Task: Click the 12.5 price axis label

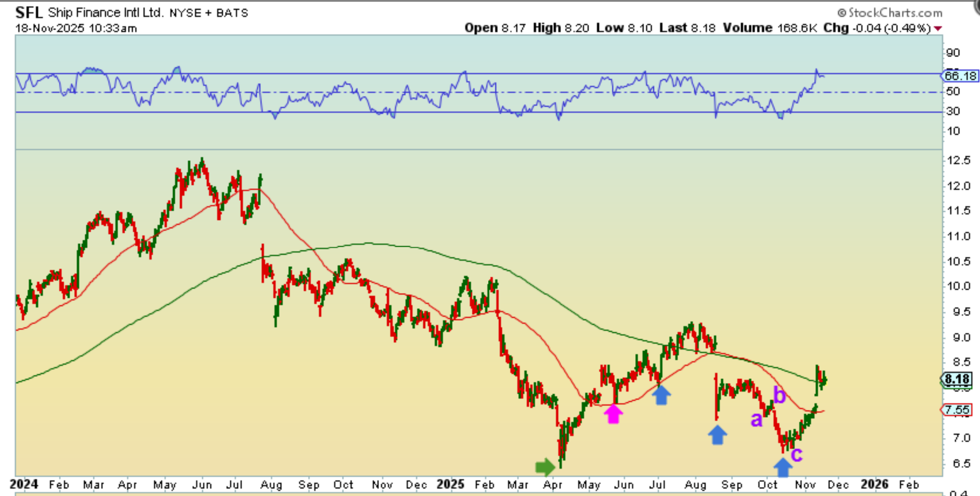Action: (958, 160)
